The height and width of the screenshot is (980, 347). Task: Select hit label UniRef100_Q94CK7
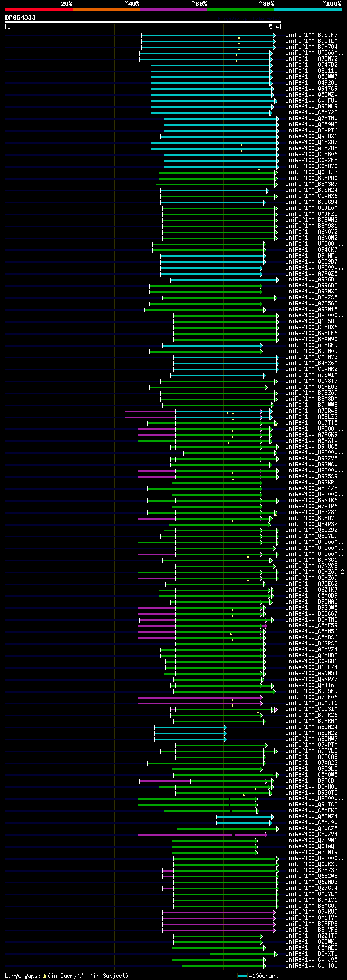pyautogui.click(x=311, y=250)
